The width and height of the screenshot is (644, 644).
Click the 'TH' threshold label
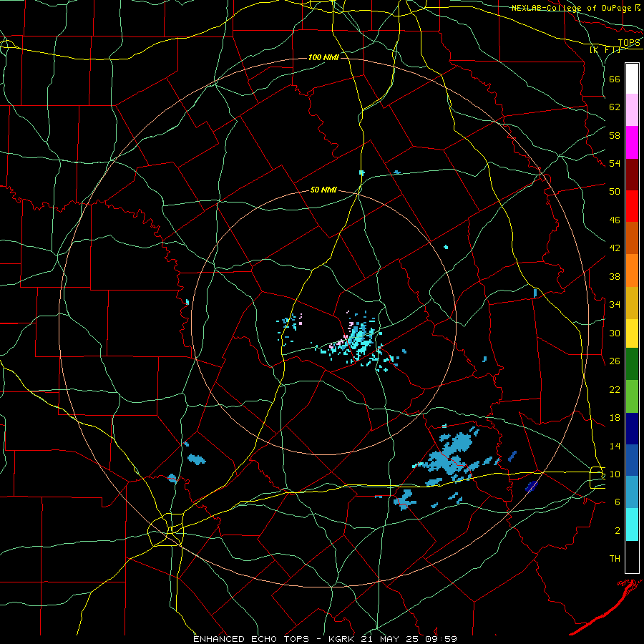pos(615,559)
